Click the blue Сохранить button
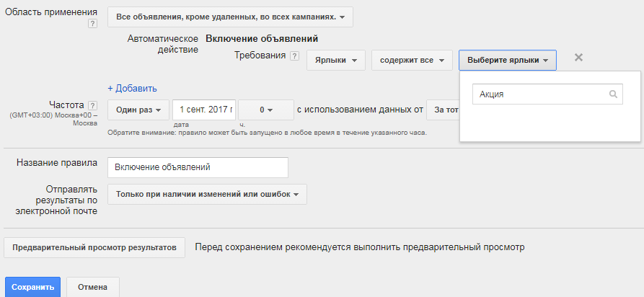 [x=32, y=287]
